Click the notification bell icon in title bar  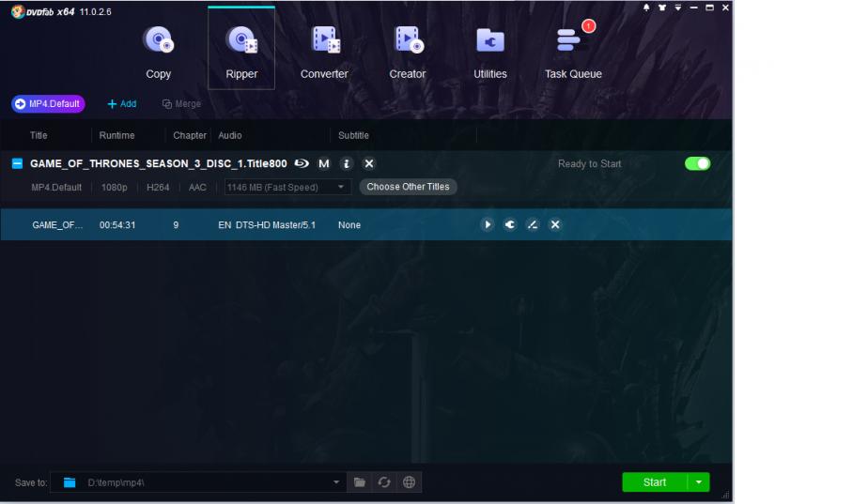(646, 8)
